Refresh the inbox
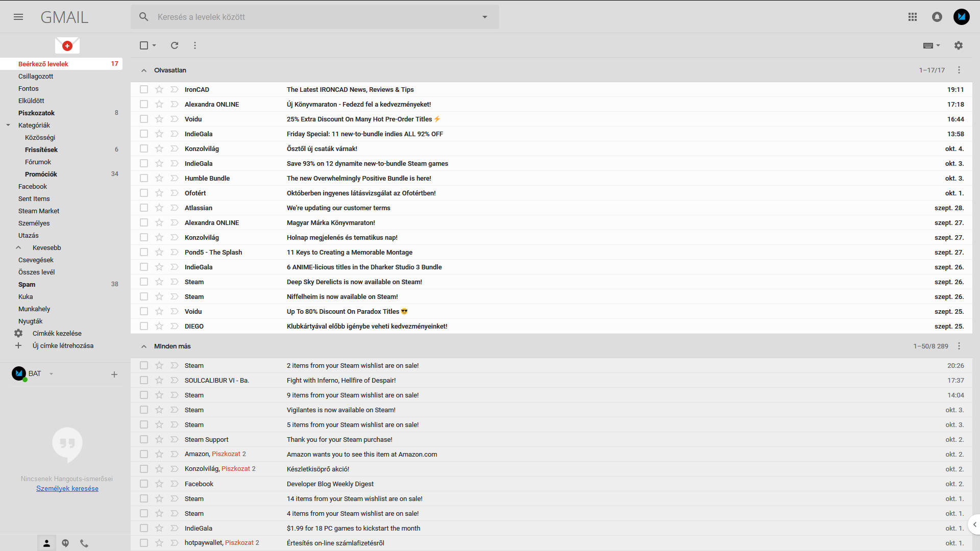This screenshot has width=980, height=551. pos(175,45)
